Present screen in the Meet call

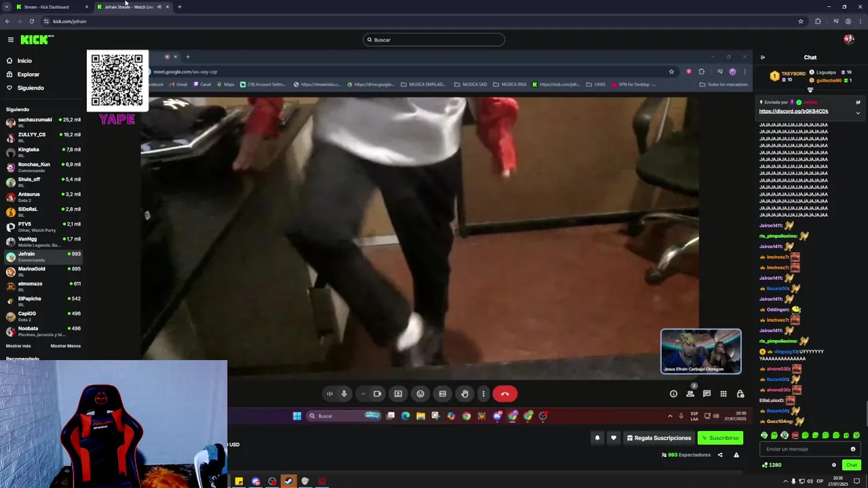pyautogui.click(x=398, y=394)
